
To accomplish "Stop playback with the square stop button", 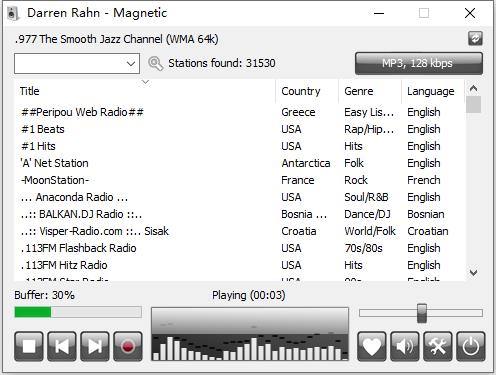I will click(29, 346).
